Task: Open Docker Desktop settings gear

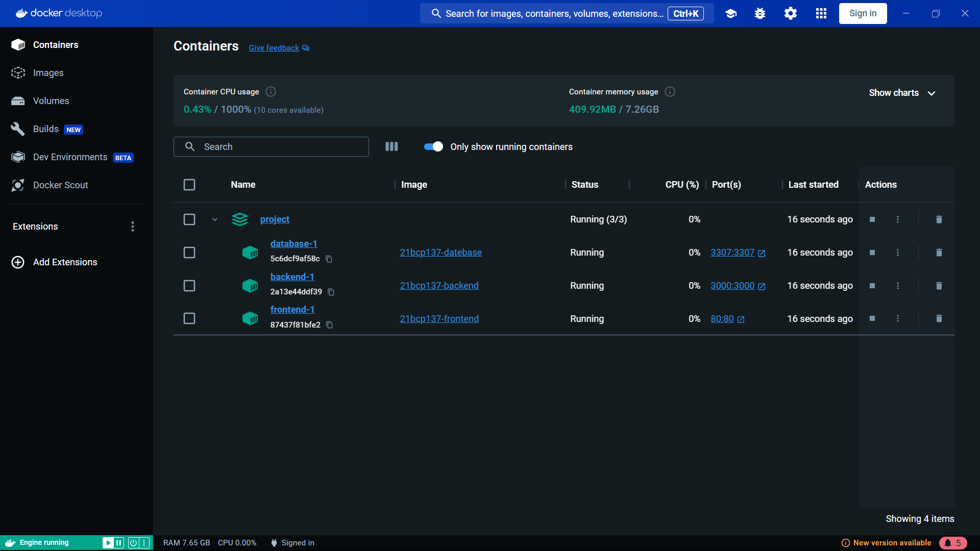Action: pos(790,14)
